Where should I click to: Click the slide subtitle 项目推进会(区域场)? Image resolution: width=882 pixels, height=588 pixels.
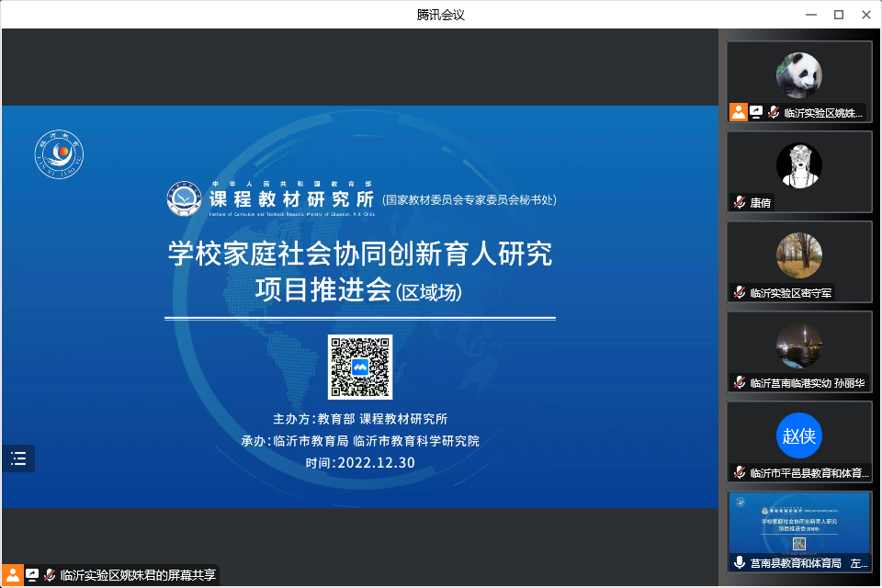pos(358,289)
